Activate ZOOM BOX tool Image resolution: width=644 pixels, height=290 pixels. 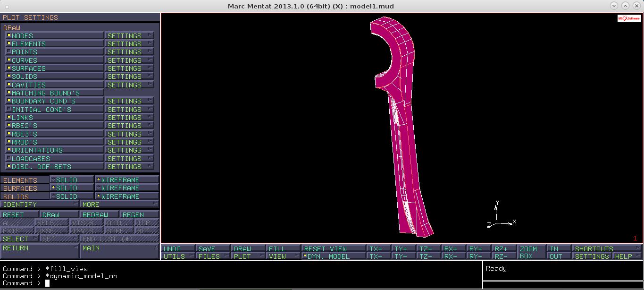click(x=532, y=252)
